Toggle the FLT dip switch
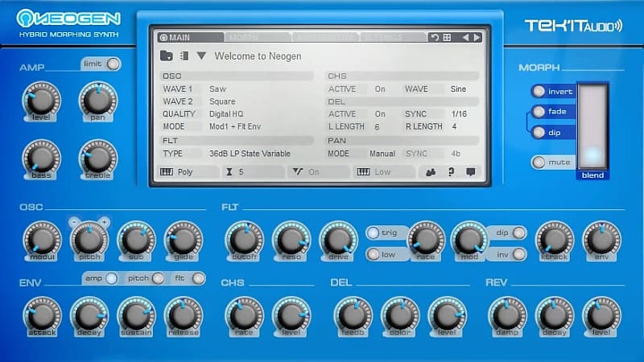The height and width of the screenshot is (362, 644). tap(518, 232)
